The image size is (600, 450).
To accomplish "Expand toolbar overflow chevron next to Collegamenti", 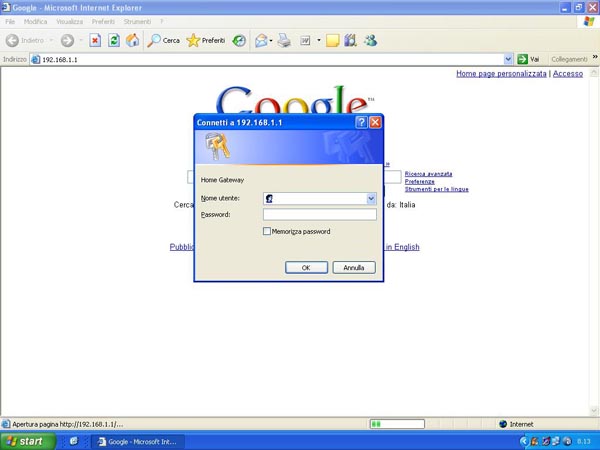I will [x=595, y=57].
